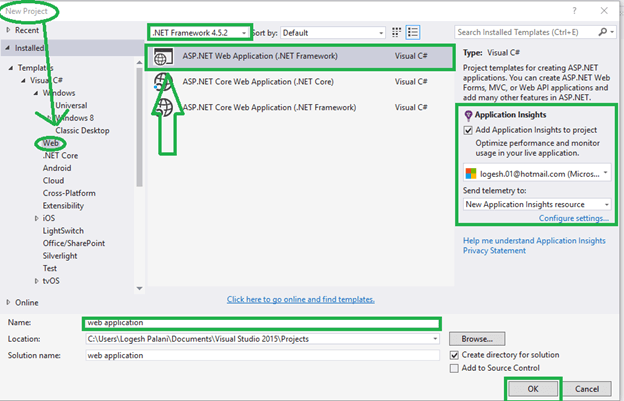Collapse the Installed section
Screen dimensions: 624x401
pyautogui.click(x=8, y=48)
